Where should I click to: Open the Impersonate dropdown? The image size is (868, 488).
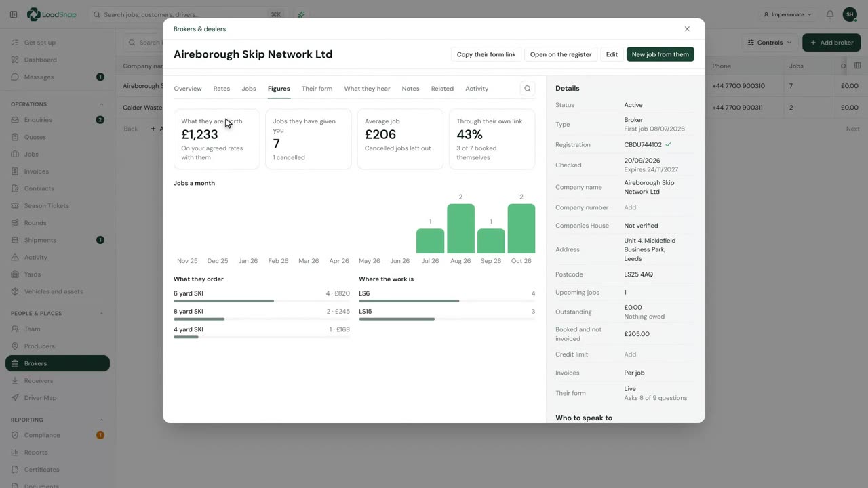point(788,14)
